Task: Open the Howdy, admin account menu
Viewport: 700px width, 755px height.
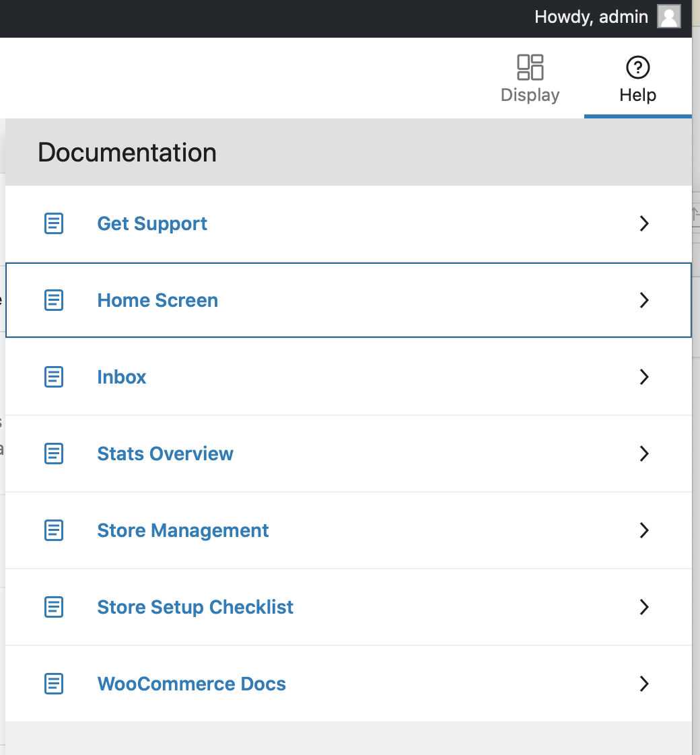Action: [591, 17]
